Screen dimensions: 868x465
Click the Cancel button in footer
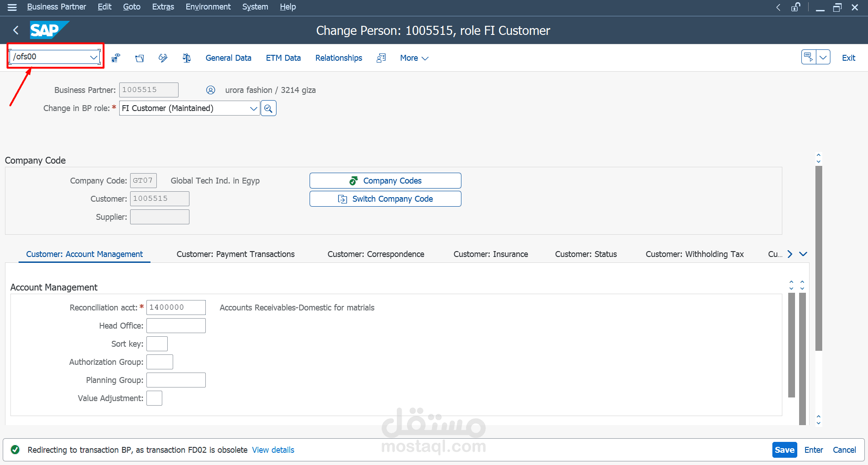coord(844,450)
